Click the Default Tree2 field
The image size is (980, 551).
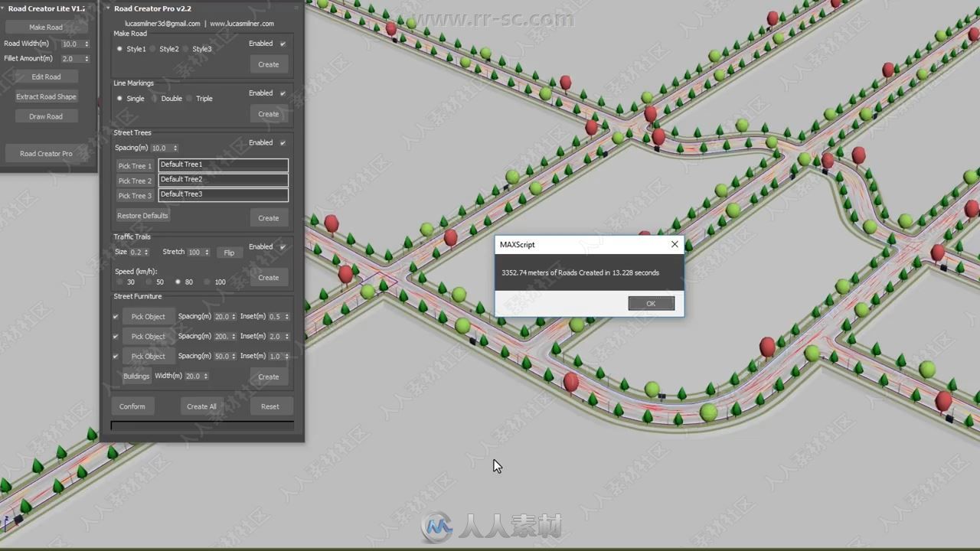(223, 180)
